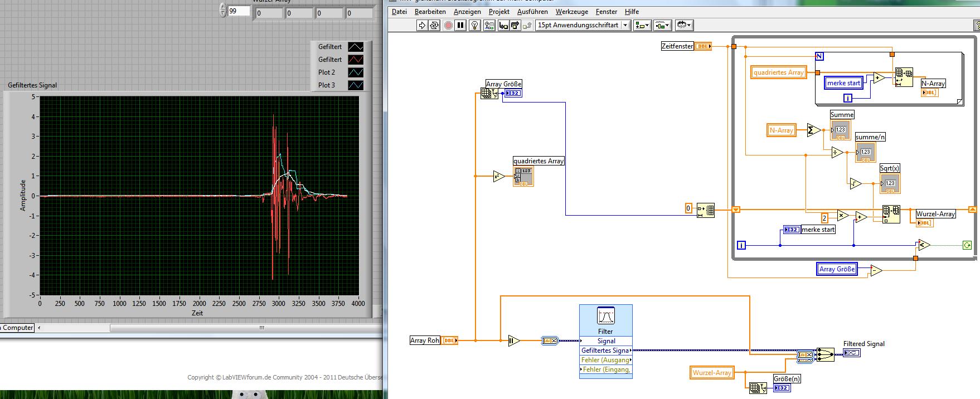
Task: Open the Werkzeuge menu
Action: (571, 12)
